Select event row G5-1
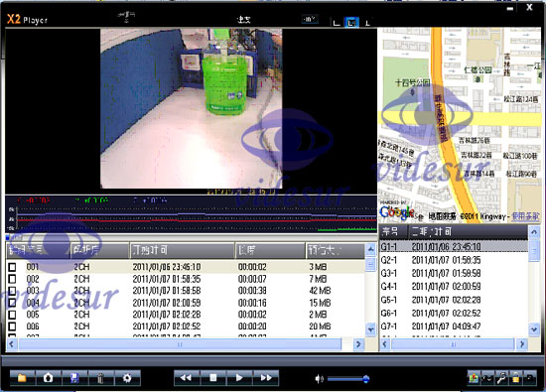The image size is (546, 392). click(x=454, y=300)
